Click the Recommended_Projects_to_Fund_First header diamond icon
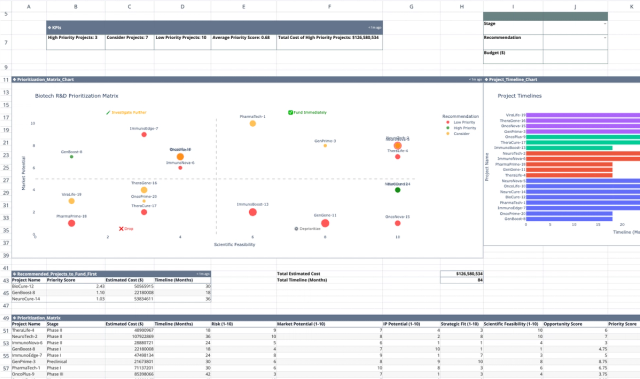Image resolution: width=640 pixels, height=379 pixels. [x=14, y=274]
